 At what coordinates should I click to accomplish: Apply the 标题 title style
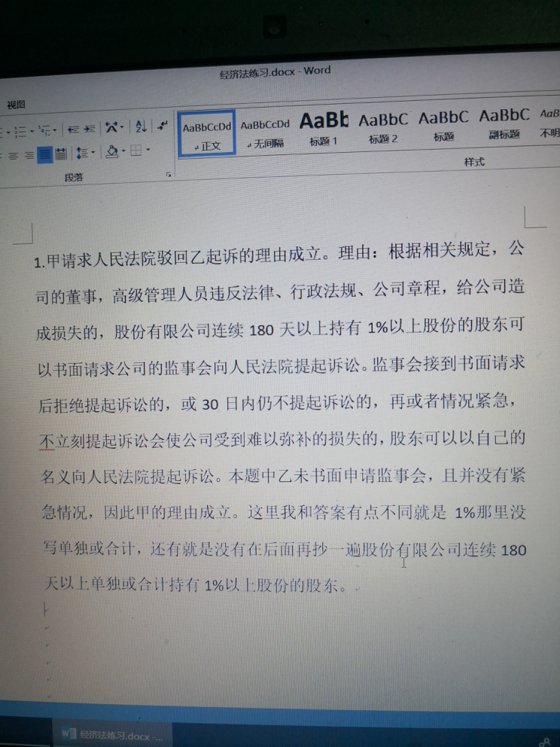443,126
